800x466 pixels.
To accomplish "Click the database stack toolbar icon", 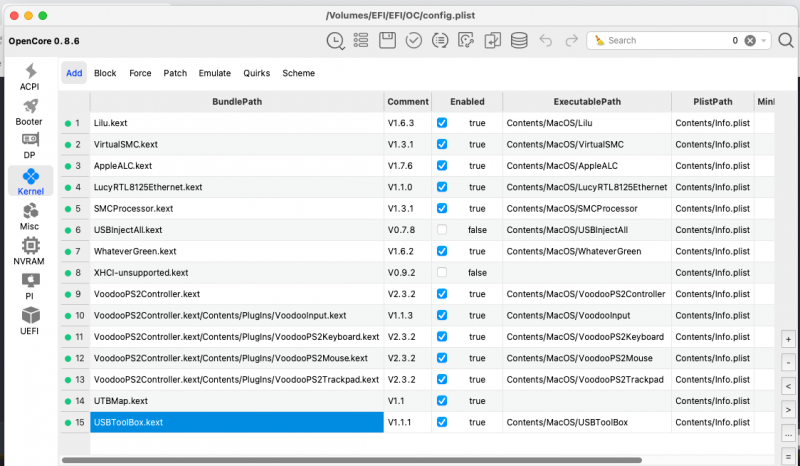I will tap(518, 41).
